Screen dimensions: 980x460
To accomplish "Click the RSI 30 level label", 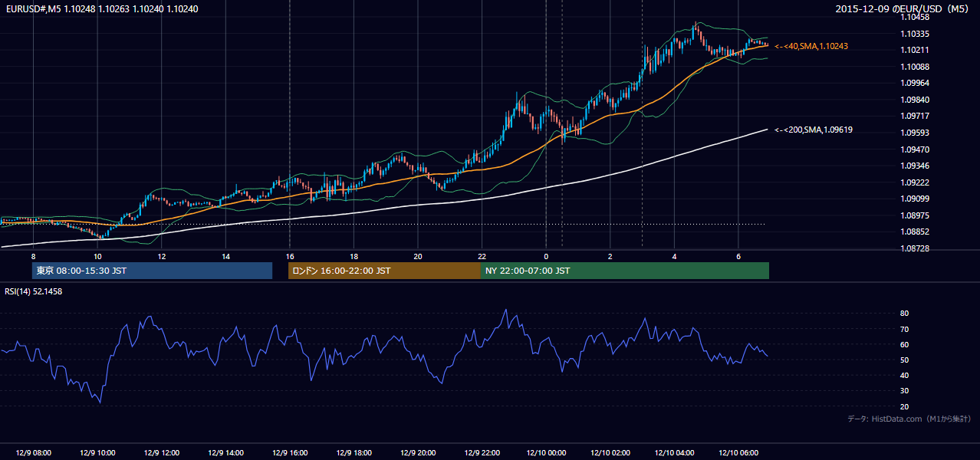I will 905,390.
